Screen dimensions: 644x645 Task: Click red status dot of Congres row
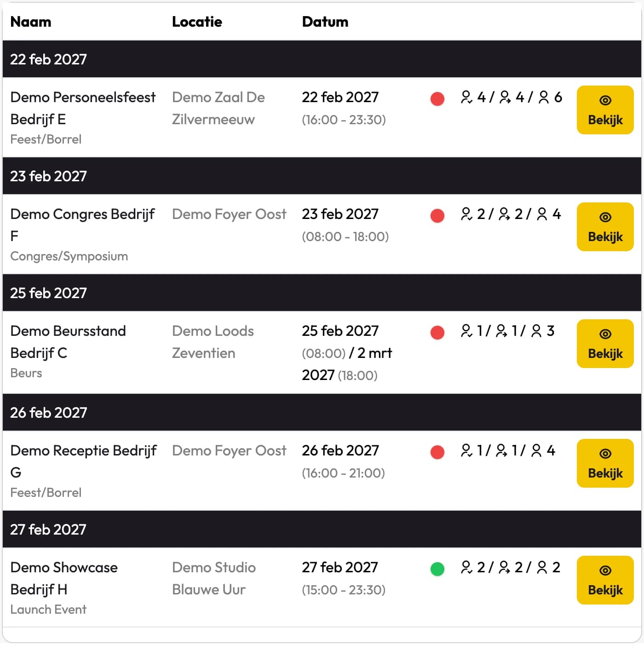[x=437, y=216]
